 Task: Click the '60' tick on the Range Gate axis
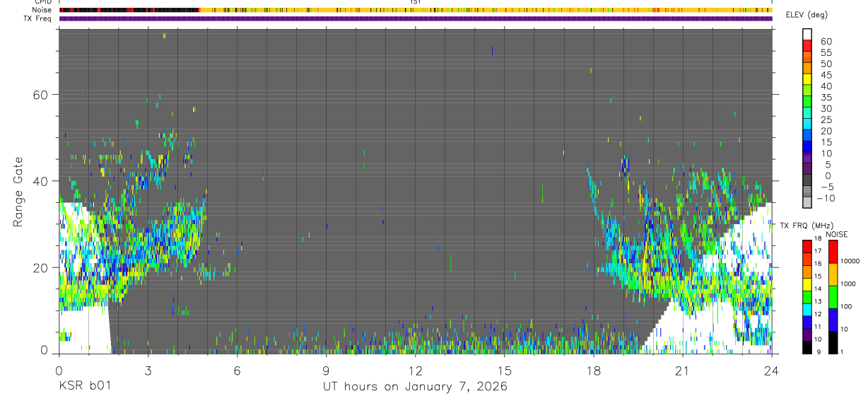(x=40, y=95)
